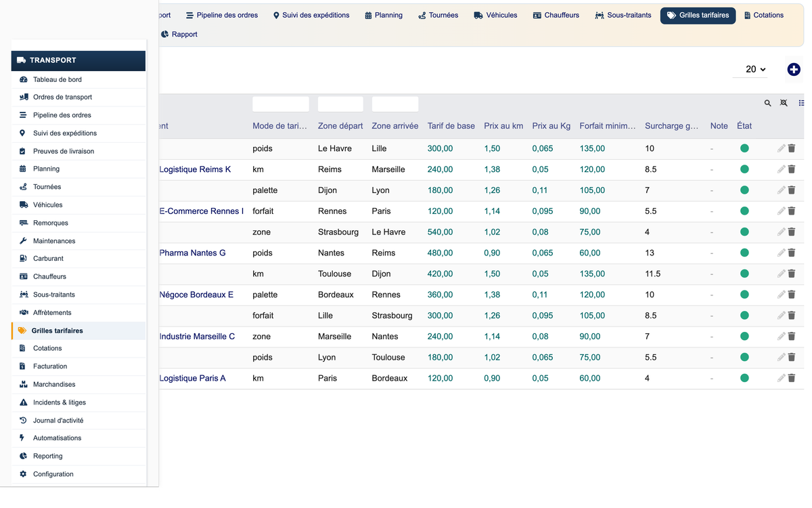Screen dimensions: 812x508
Task: Sort by Zone arrivée column header
Action: click(x=395, y=126)
